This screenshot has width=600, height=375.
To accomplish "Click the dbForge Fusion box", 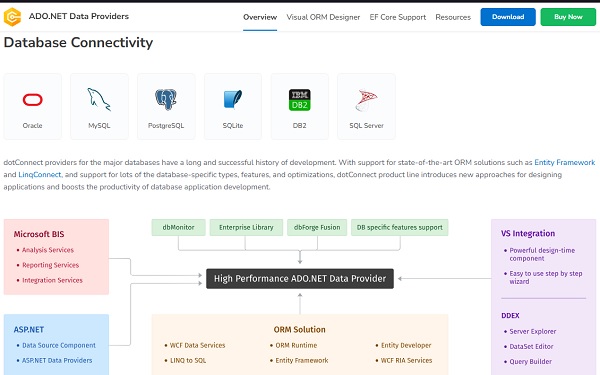I will (317, 227).
